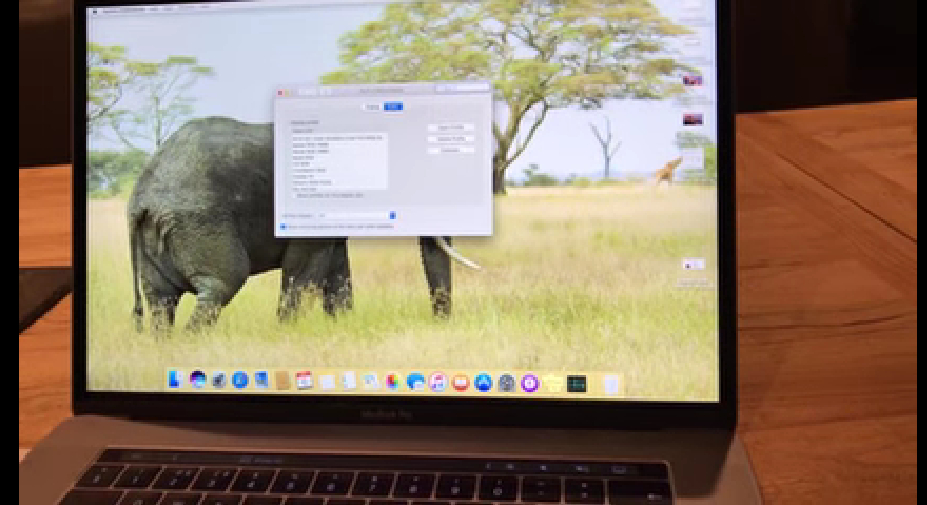Close the preferences window (red button)
Screen dimensions: 927x505
[x=280, y=92]
